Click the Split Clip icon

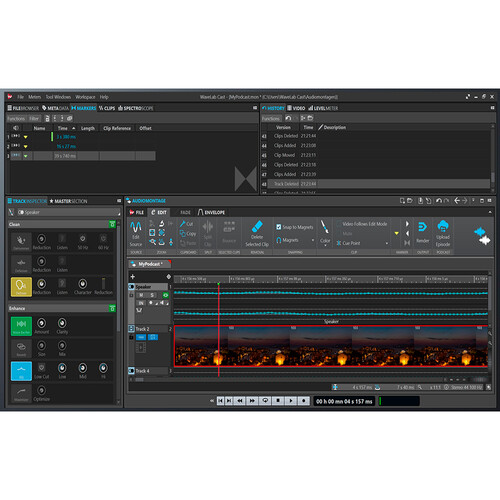pos(208,227)
